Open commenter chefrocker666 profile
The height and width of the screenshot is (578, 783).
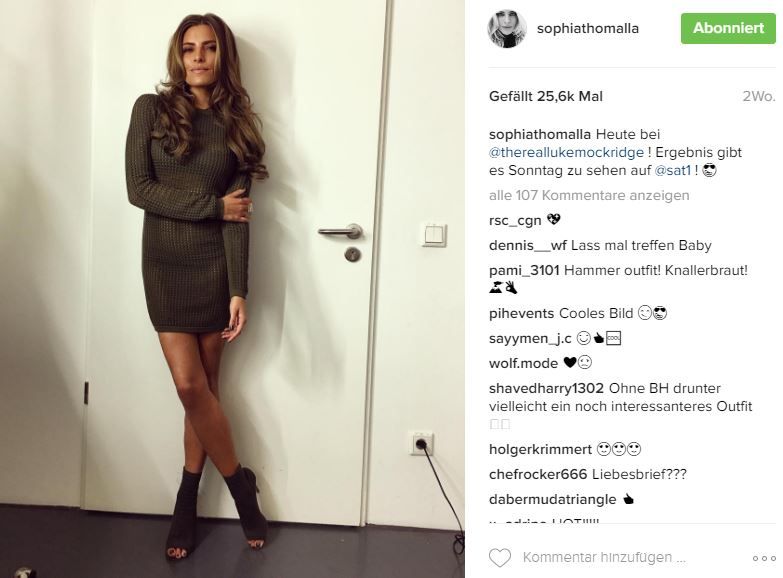coord(538,474)
